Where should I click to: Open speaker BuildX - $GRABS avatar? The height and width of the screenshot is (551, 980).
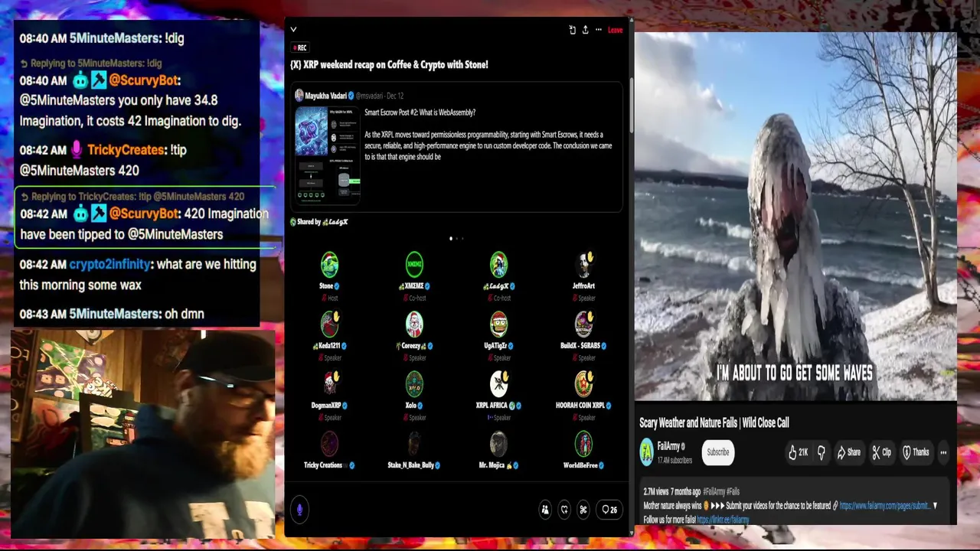coord(583,324)
